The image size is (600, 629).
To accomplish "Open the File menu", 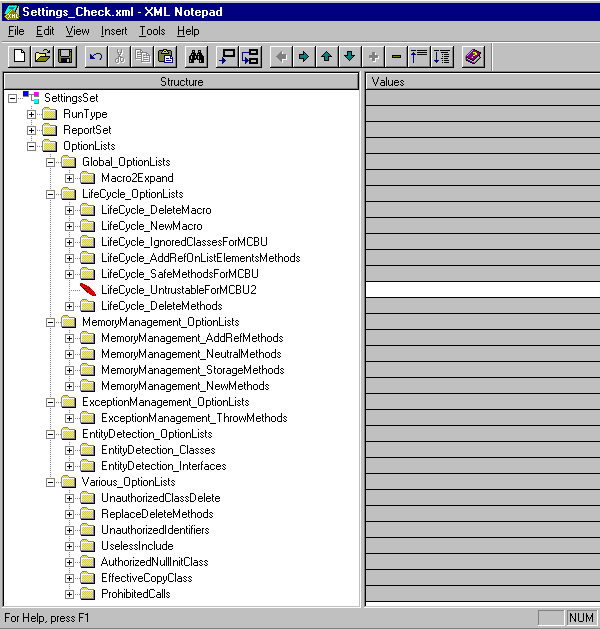I will coord(16,31).
